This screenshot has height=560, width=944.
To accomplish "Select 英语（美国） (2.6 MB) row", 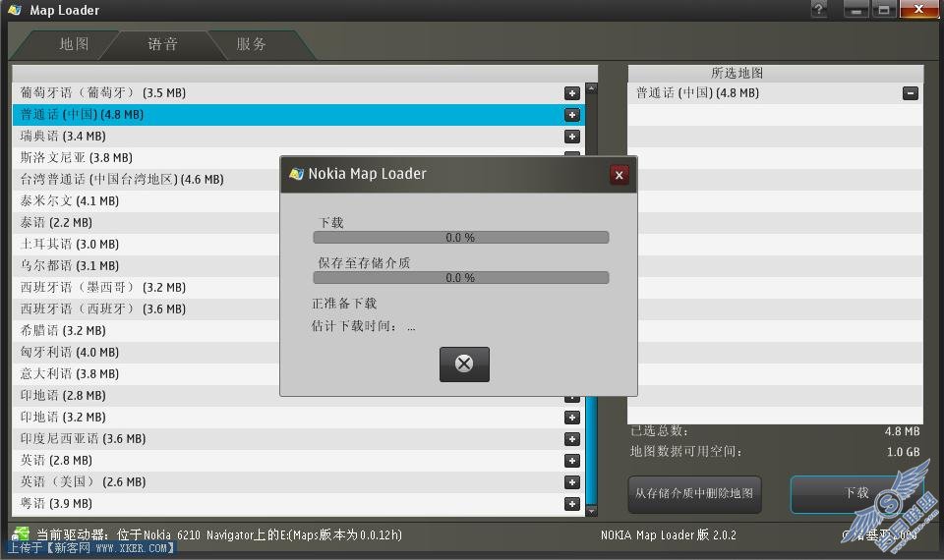I will point(298,482).
